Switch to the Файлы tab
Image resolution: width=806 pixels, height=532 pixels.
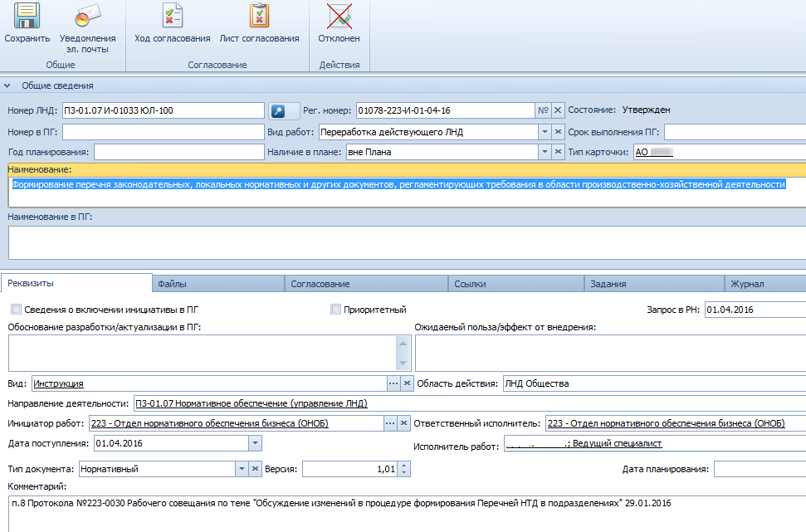click(218, 284)
